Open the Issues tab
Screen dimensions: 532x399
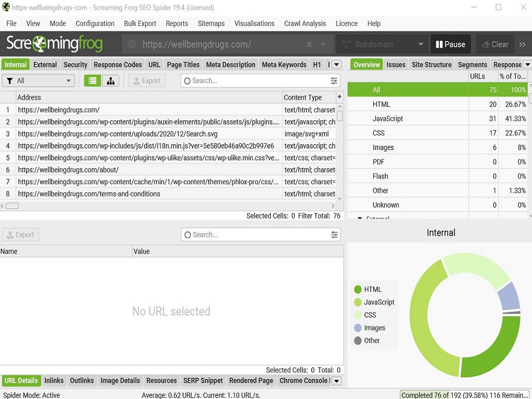[396, 64]
